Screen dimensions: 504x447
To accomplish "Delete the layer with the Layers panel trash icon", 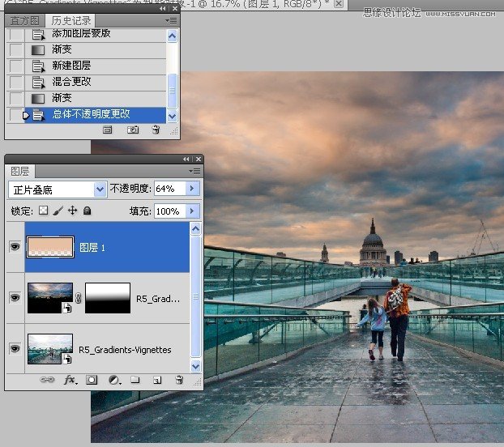I will tap(179, 380).
